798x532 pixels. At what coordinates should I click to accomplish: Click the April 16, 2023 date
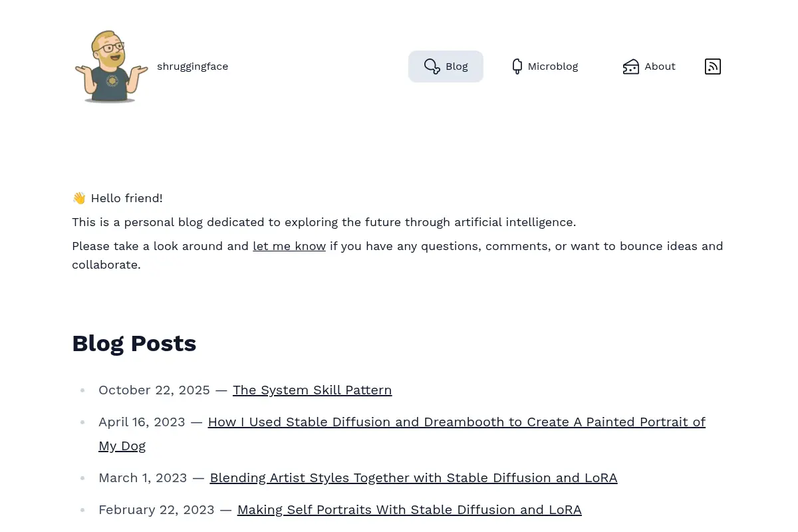pyautogui.click(x=142, y=422)
